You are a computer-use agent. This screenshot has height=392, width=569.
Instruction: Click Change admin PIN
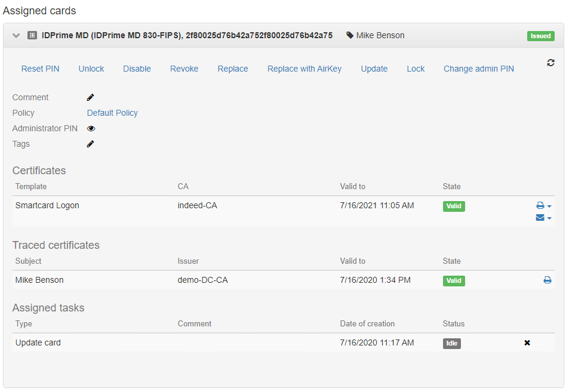(479, 69)
